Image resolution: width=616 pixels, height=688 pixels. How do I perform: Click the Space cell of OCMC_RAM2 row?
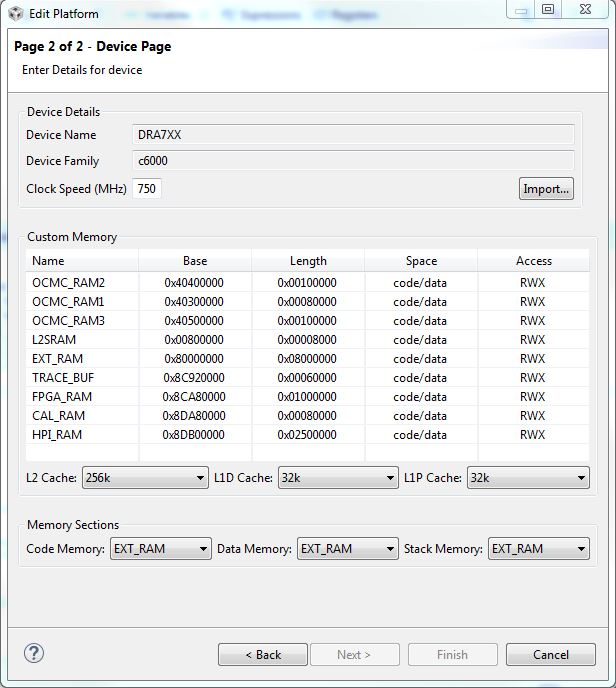(420, 283)
